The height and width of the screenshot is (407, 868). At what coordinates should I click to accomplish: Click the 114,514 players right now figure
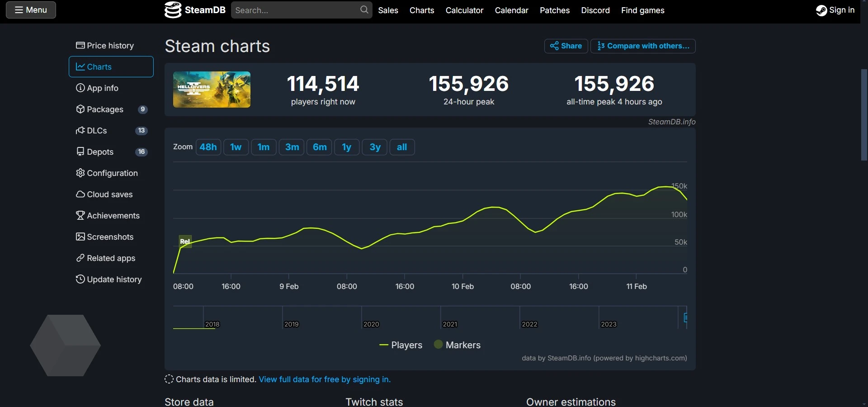(323, 83)
